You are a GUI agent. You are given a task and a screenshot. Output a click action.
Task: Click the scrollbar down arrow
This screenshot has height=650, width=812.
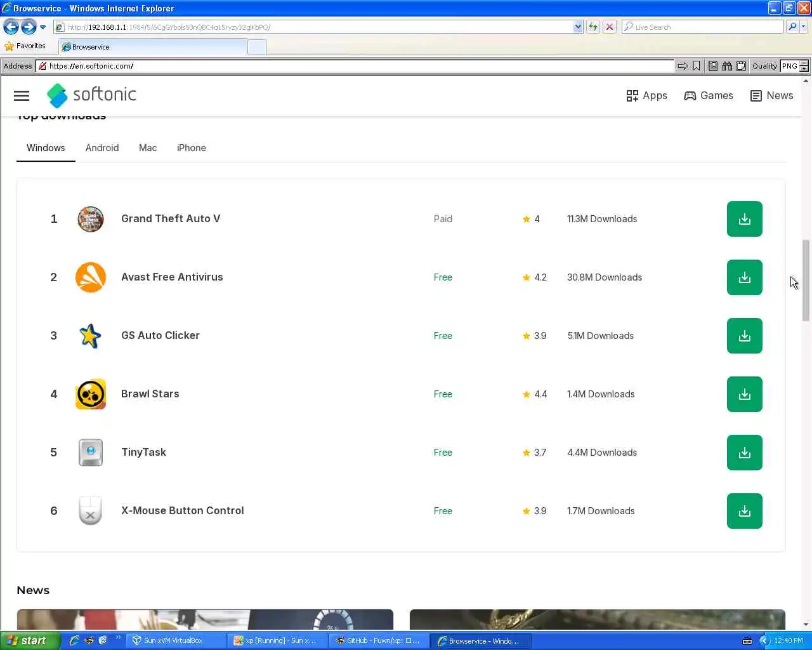806,625
